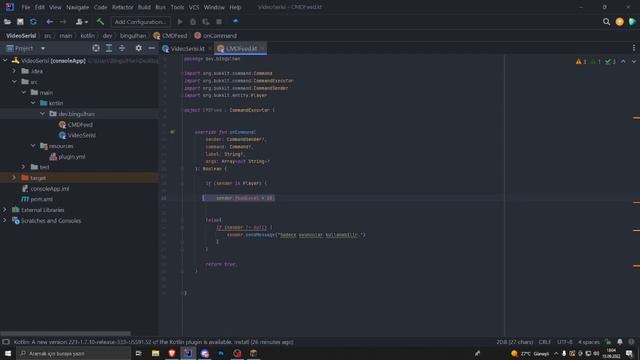Click the Windows taskbar search box
Viewport: 640px width, 360px height.
tap(73, 353)
